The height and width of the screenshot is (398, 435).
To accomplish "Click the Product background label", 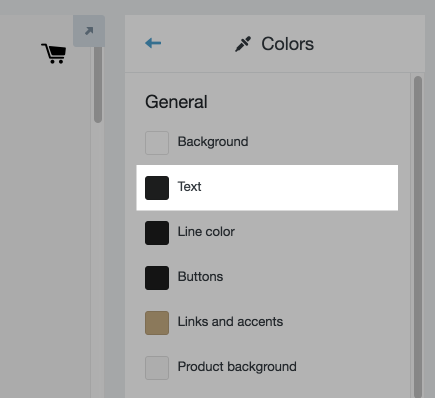I will tap(237, 367).
